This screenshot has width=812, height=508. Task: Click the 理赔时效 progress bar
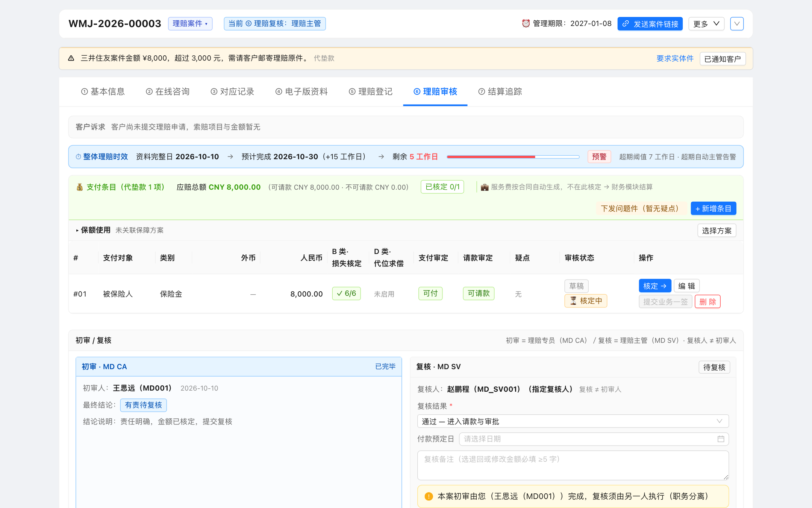[513, 157]
